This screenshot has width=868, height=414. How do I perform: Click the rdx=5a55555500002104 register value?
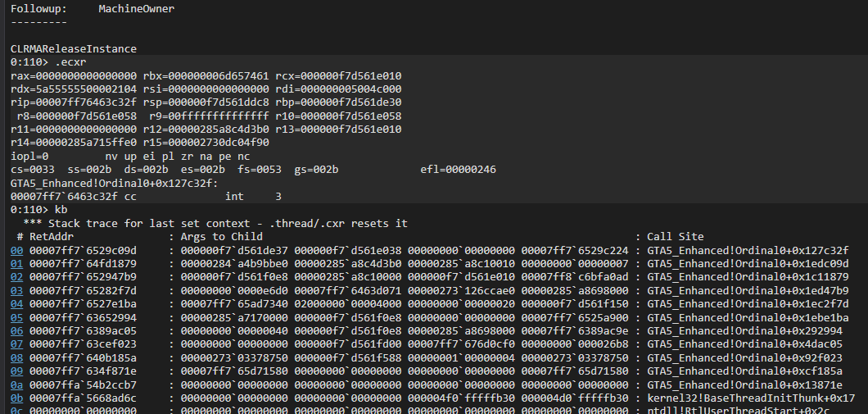click(74, 89)
